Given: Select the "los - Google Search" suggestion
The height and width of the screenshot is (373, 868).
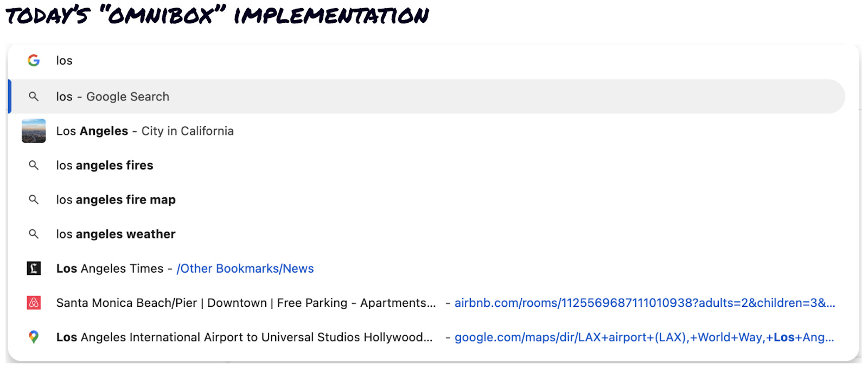Looking at the screenshot, I should tap(427, 97).
